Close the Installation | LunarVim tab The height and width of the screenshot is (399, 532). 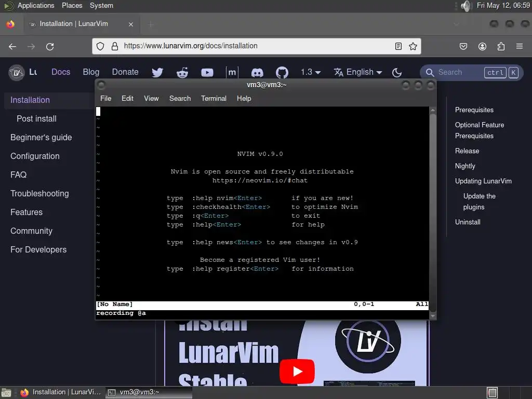coord(131,24)
